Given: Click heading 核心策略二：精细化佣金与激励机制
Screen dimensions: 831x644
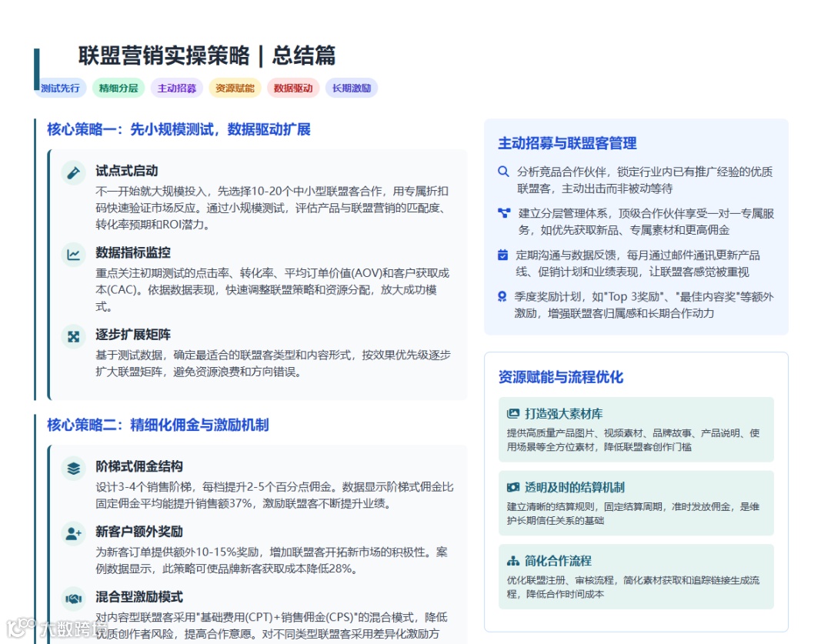Looking at the screenshot, I should pyautogui.click(x=158, y=425).
